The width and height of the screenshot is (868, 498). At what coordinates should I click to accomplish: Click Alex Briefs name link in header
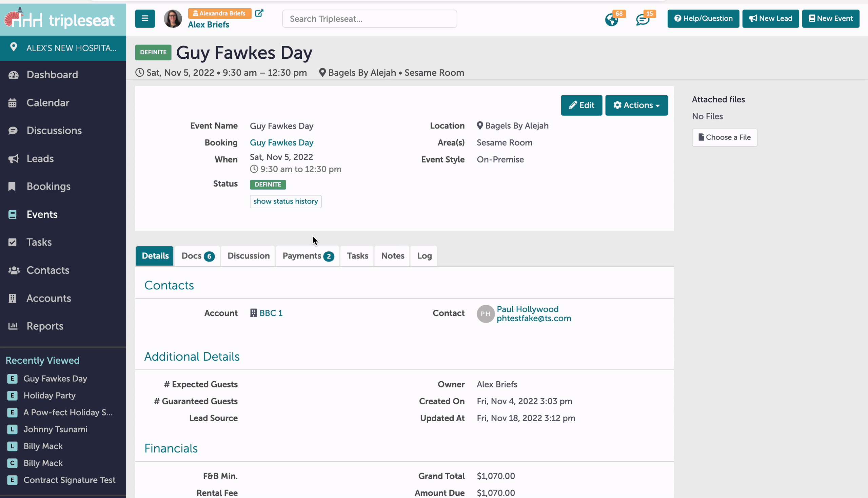coord(209,25)
